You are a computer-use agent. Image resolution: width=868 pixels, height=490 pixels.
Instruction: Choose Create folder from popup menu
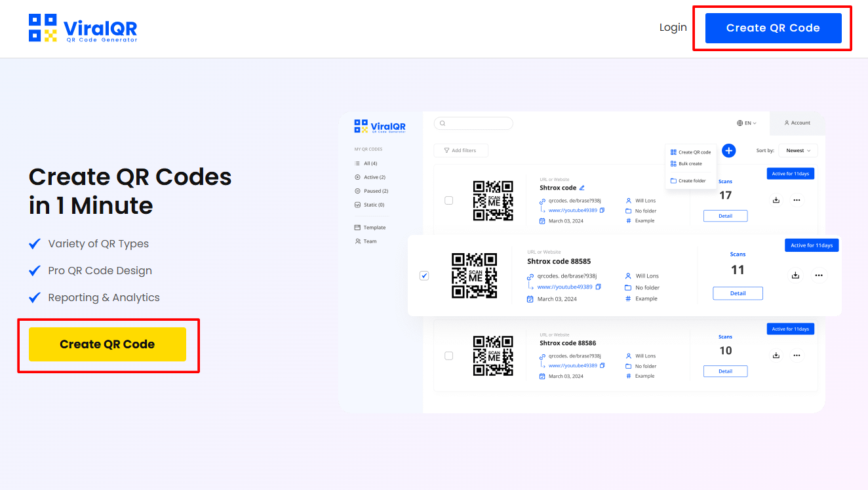[x=688, y=180]
